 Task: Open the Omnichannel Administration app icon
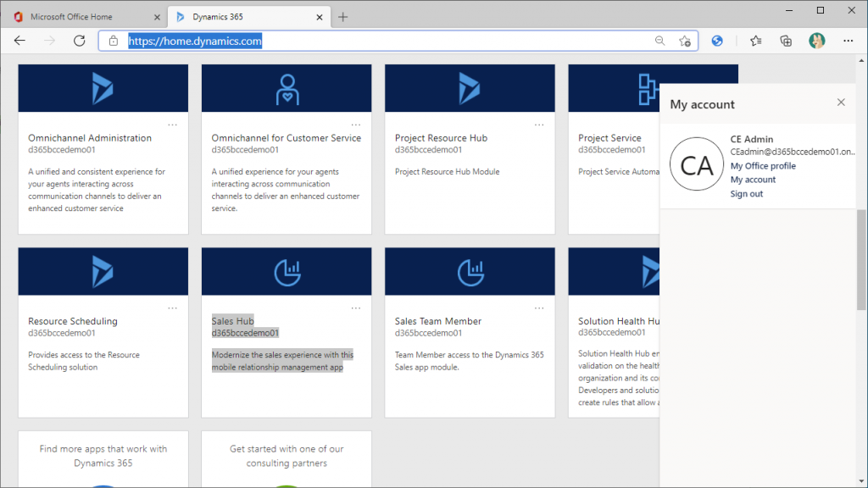(103, 88)
